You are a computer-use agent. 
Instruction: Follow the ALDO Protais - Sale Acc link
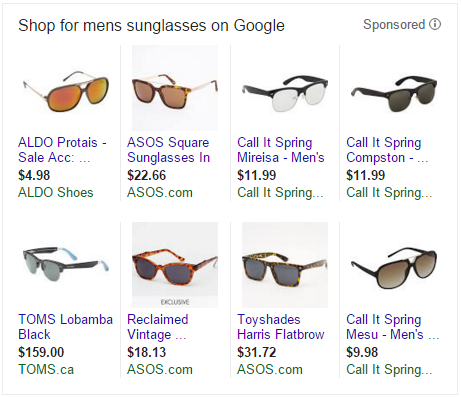coord(62,150)
